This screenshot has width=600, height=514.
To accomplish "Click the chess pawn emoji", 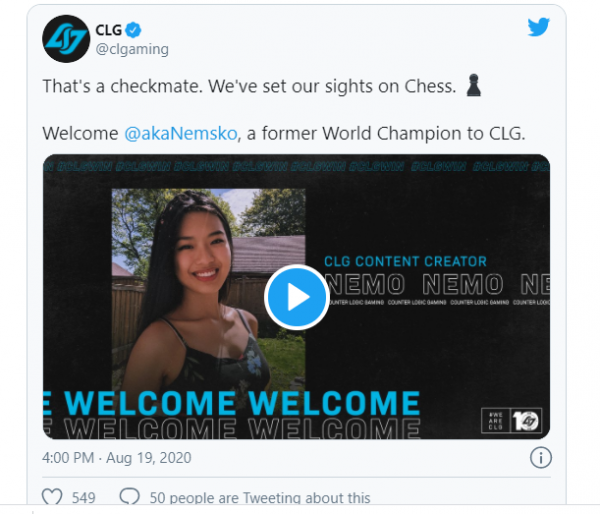I will tap(474, 85).
